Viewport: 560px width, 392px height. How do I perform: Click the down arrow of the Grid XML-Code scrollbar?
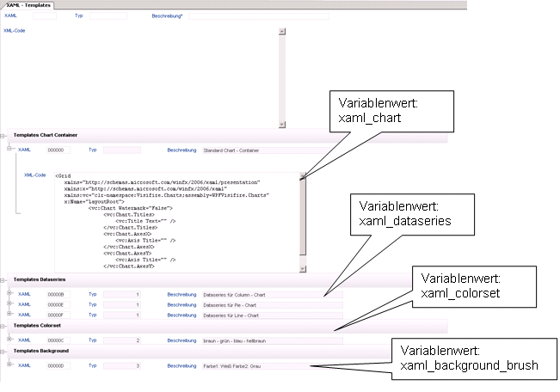pyautogui.click(x=303, y=269)
